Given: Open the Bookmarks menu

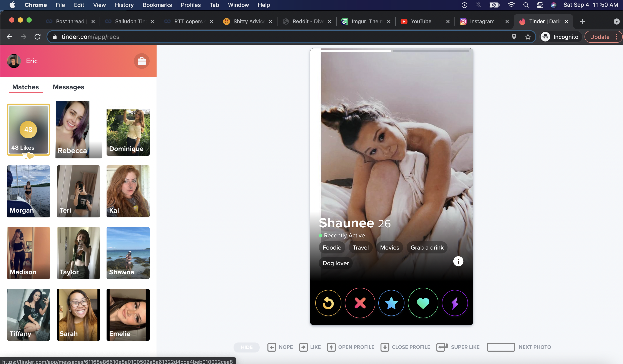Looking at the screenshot, I should point(157,5).
